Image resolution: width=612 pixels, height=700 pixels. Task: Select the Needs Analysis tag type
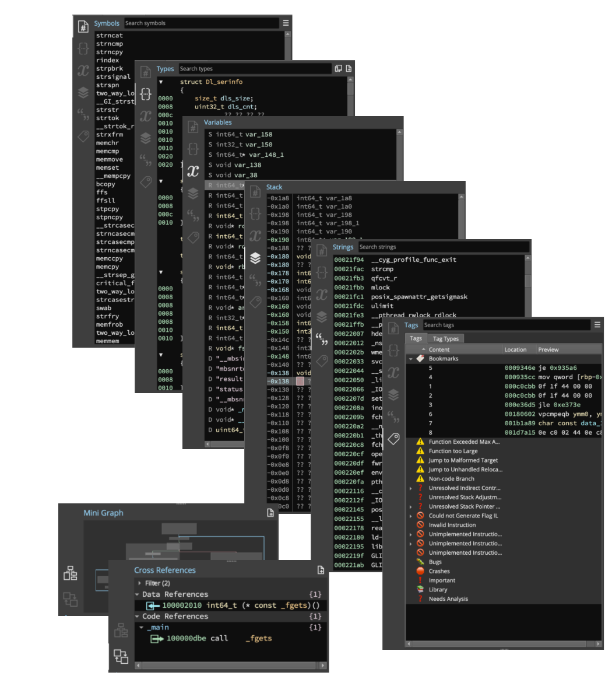[x=448, y=599]
